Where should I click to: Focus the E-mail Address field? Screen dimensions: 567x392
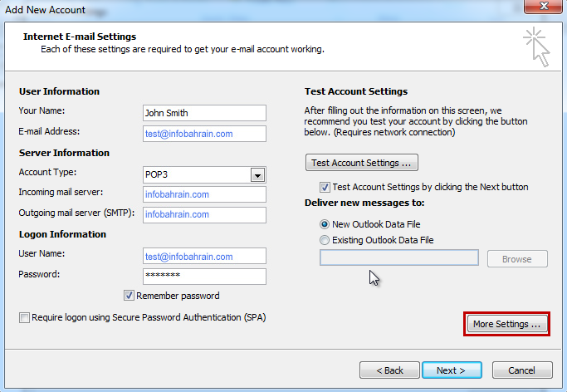pyautogui.click(x=204, y=134)
